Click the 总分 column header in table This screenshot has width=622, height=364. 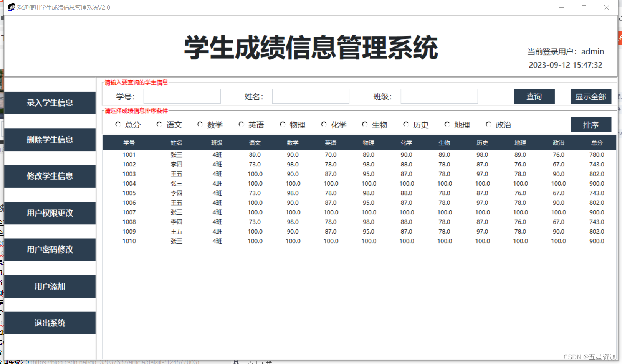(597, 143)
